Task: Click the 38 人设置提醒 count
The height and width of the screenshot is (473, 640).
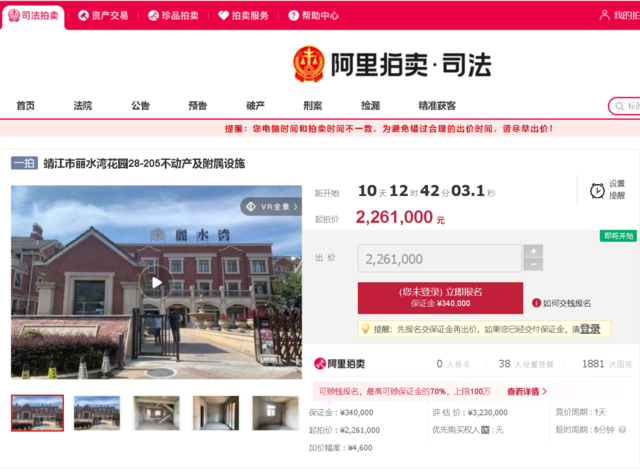Action: click(x=526, y=364)
